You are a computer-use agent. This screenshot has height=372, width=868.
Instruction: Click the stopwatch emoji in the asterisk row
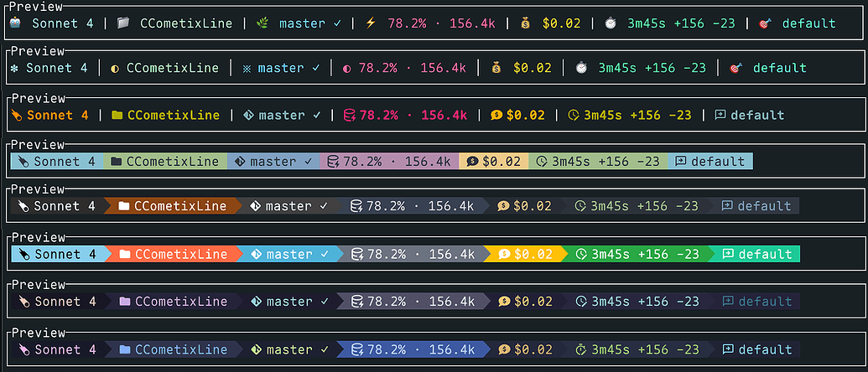tap(580, 68)
